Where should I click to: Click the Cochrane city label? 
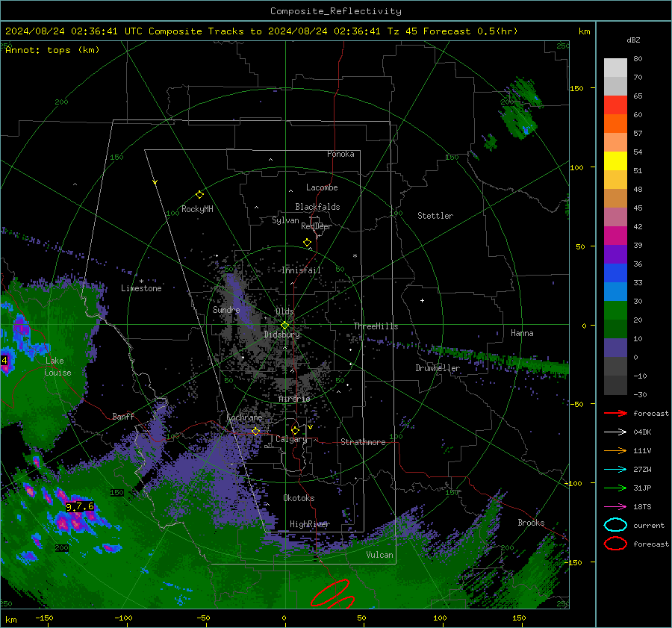(x=244, y=417)
